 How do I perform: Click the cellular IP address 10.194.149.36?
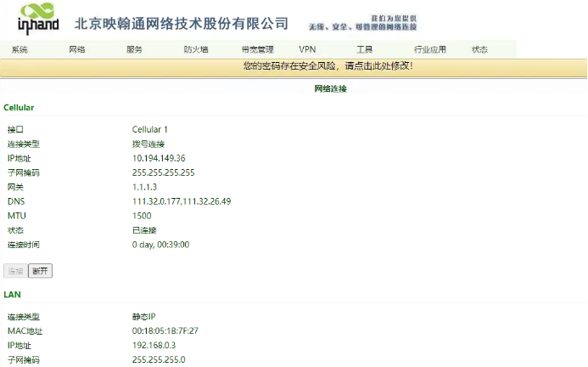(159, 158)
